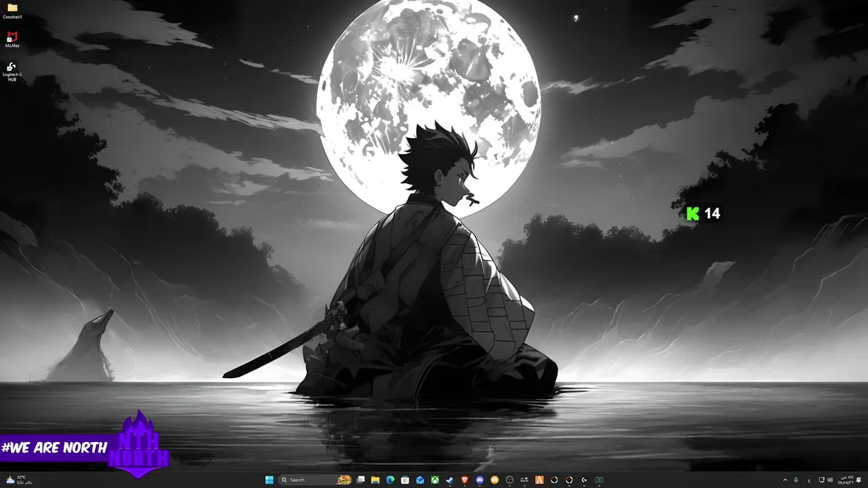Switch to Steam in the taskbar

[x=450, y=480]
